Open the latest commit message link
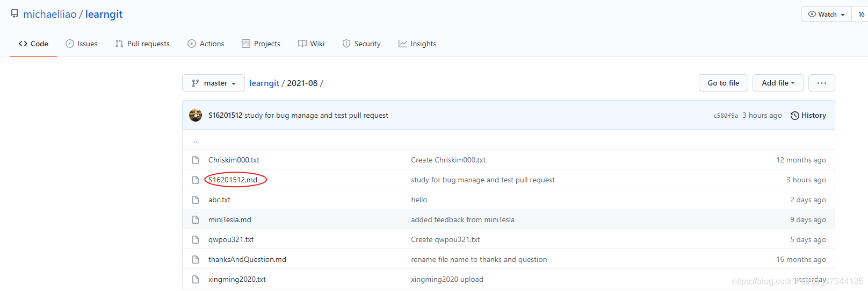Image resolution: width=868 pixels, height=291 pixels. (x=316, y=115)
